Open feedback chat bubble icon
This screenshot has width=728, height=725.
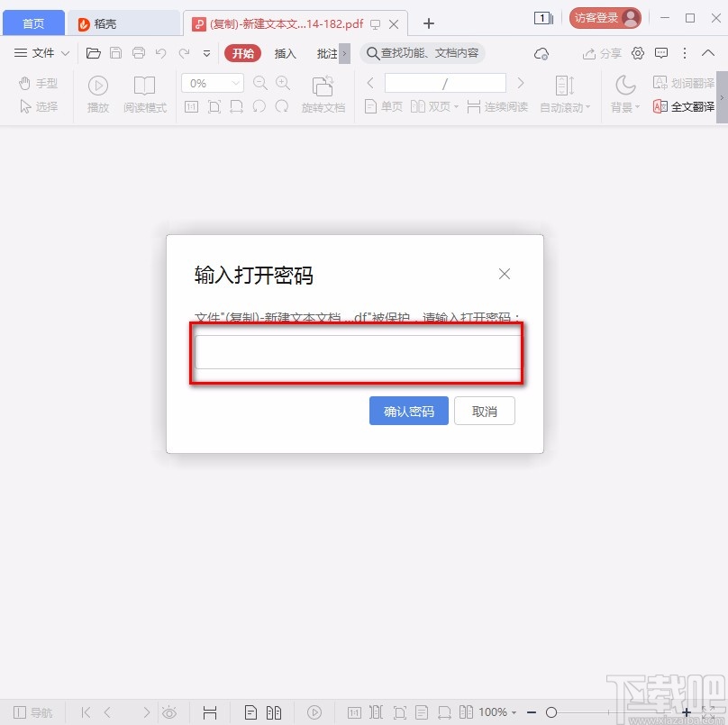click(661, 53)
